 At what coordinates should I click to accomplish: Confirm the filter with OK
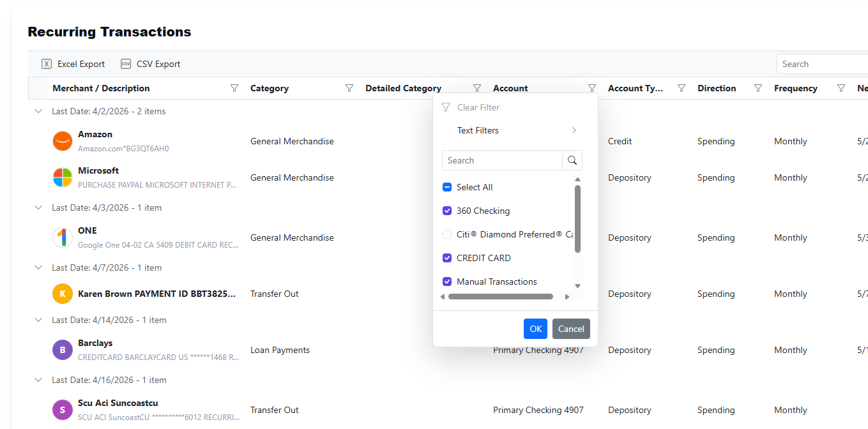point(535,329)
